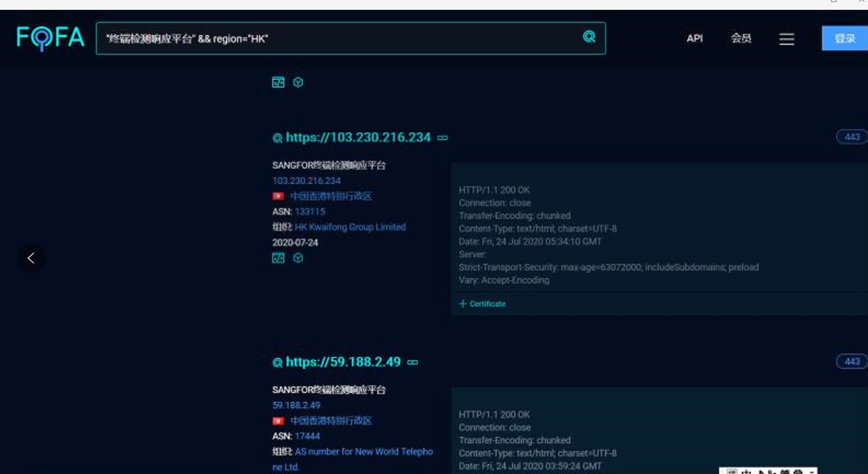Open code panel icon under 2020-07-24
The image size is (868, 474).
coord(278,258)
